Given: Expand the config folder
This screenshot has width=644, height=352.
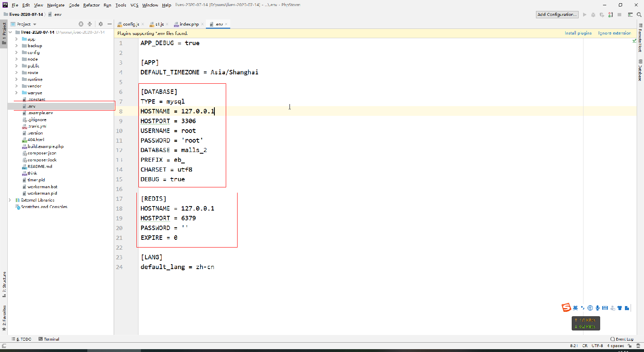Looking at the screenshot, I should (16, 52).
